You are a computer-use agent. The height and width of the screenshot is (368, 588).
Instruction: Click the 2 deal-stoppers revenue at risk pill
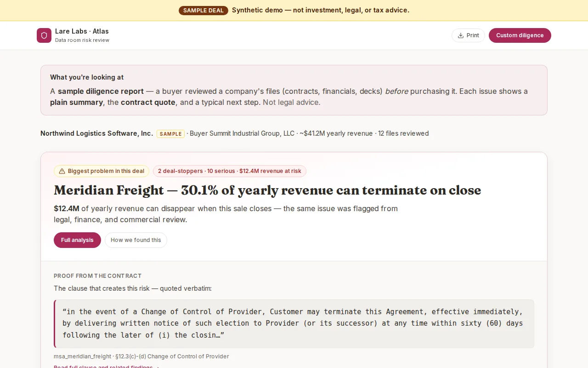tap(230, 171)
